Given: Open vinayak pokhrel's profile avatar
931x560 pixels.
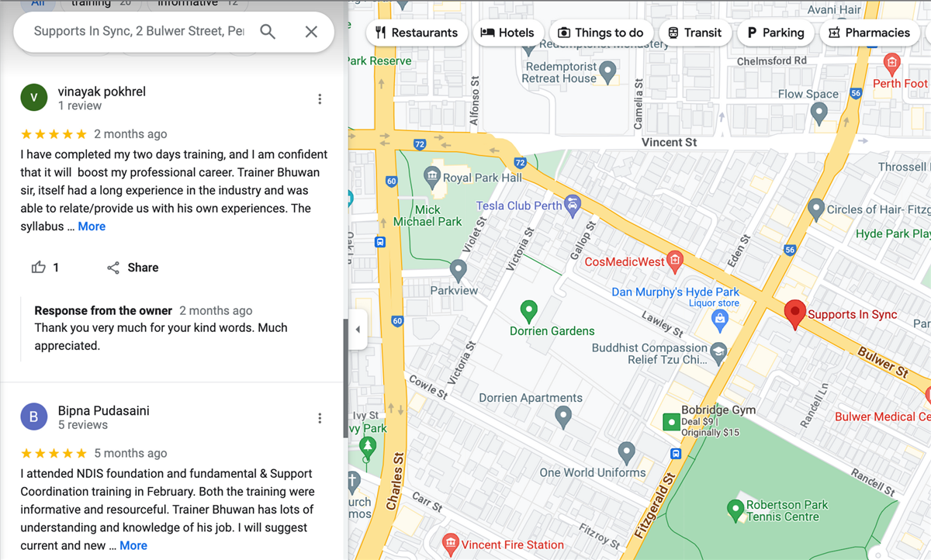Looking at the screenshot, I should coord(33,98).
